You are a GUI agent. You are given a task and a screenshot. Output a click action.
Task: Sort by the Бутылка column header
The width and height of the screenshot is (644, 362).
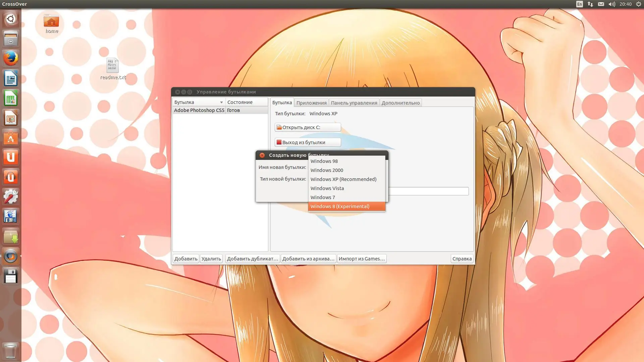198,102
